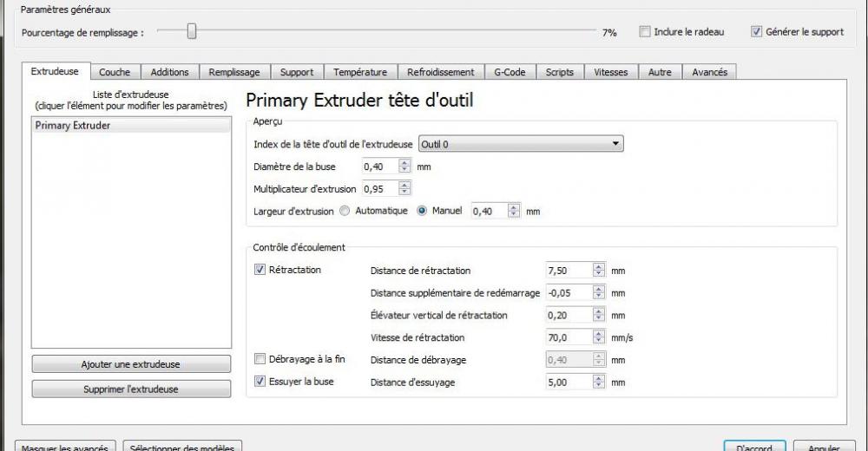
Task: Confirm with the D'accord button
Action: pos(754,446)
